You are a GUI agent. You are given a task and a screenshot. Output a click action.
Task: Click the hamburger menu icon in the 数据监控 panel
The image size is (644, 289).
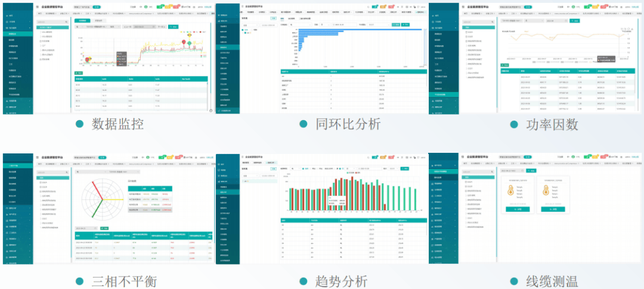(37, 7)
